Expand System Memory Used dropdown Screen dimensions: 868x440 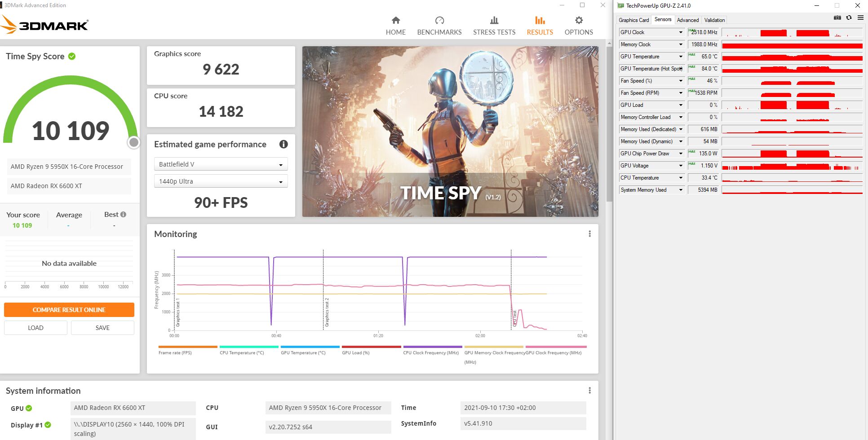pyautogui.click(x=681, y=190)
